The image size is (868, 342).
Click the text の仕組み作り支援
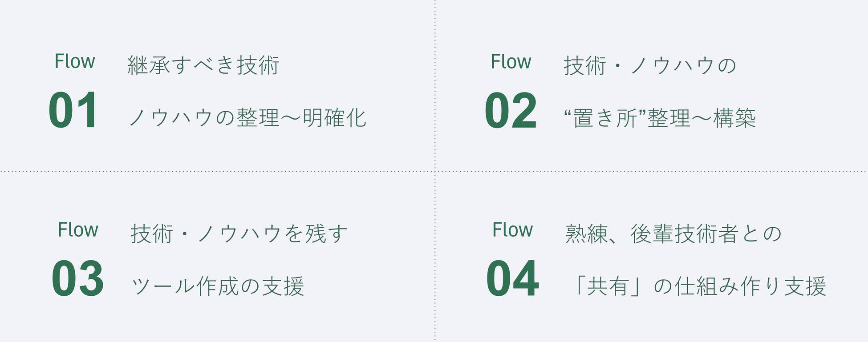tap(739, 286)
